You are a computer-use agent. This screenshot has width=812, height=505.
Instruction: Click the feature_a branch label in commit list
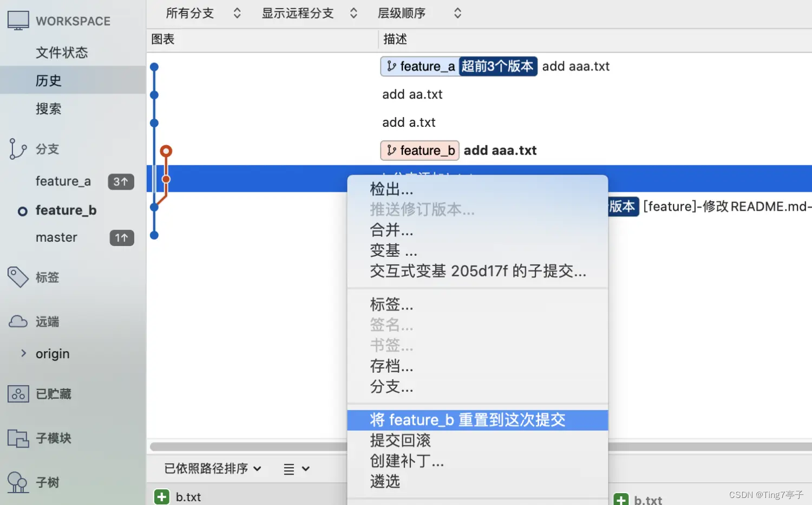point(420,66)
